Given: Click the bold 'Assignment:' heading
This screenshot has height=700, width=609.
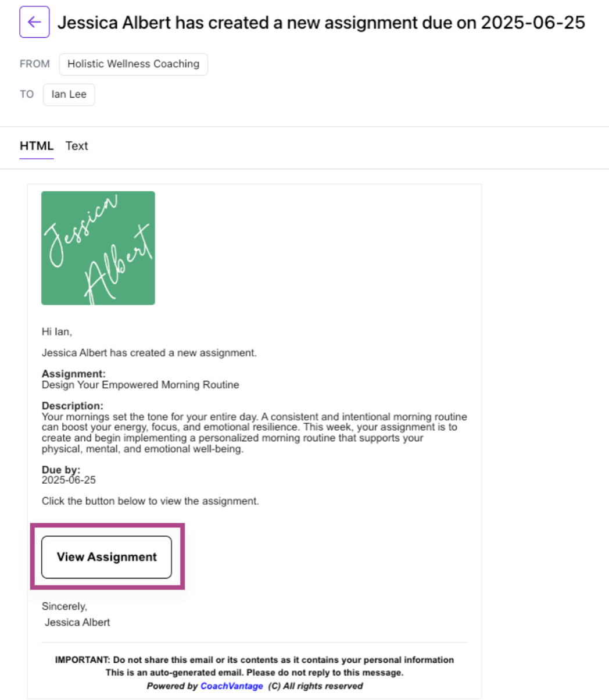Looking at the screenshot, I should (x=74, y=374).
